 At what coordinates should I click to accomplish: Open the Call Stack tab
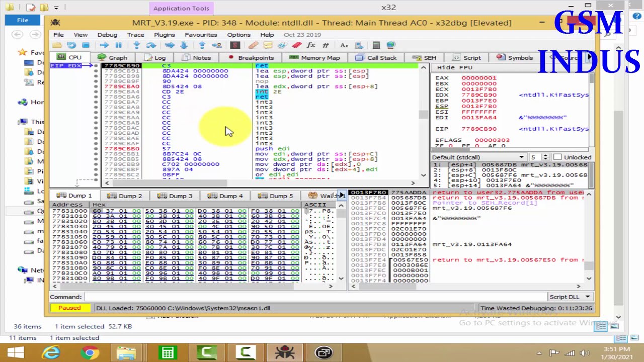click(376, 58)
